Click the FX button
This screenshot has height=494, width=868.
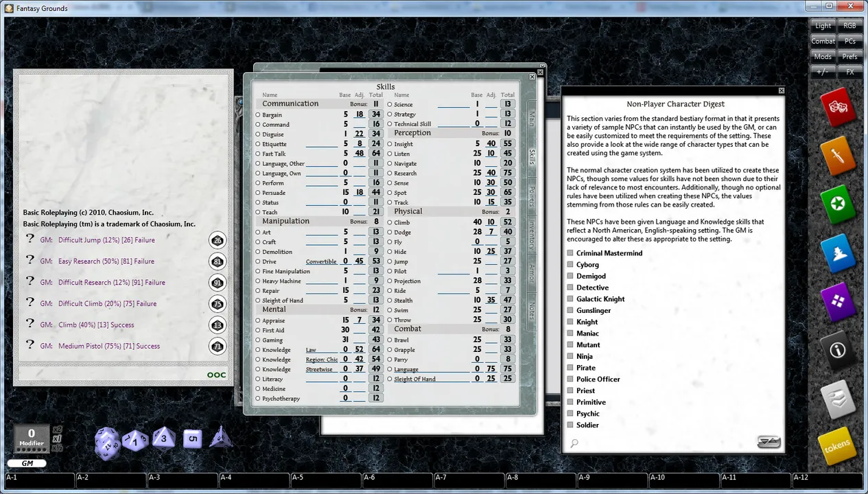(x=849, y=72)
